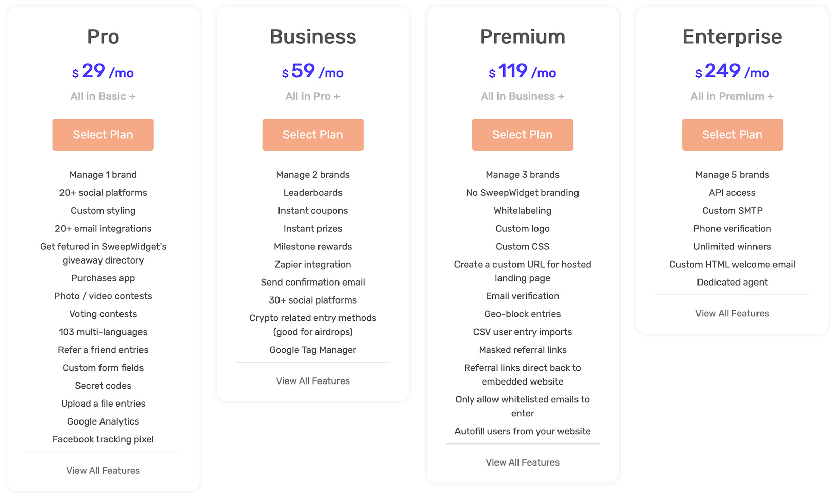Click the Crypto related entry methods feature
Viewport: 837px width, 504px height.
point(313,318)
